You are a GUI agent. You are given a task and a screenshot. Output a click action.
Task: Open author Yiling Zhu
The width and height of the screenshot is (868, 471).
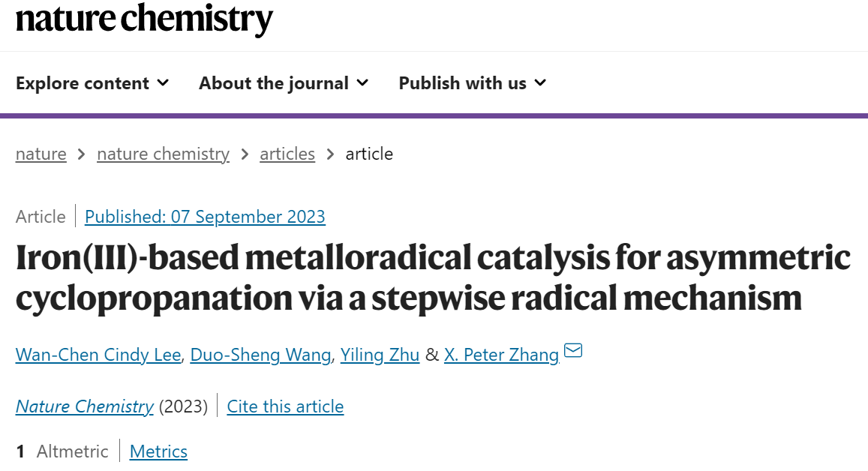tap(380, 354)
